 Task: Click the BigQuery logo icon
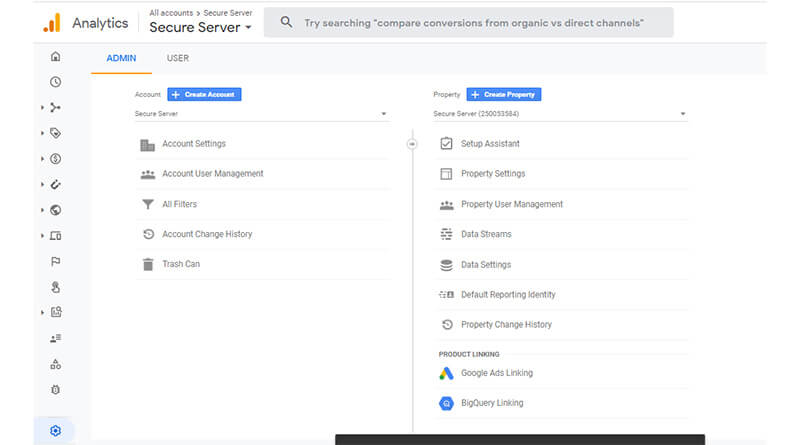446,403
